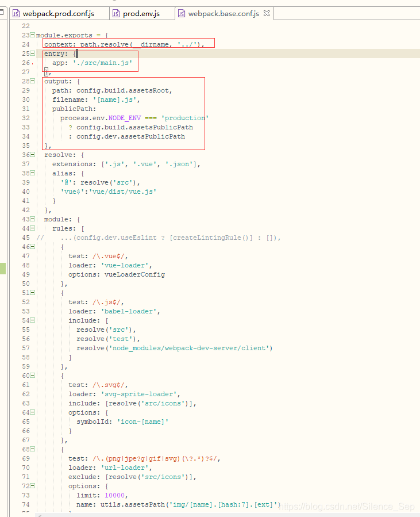Click the limit value 10000
The image size is (420, 517).
114,495
